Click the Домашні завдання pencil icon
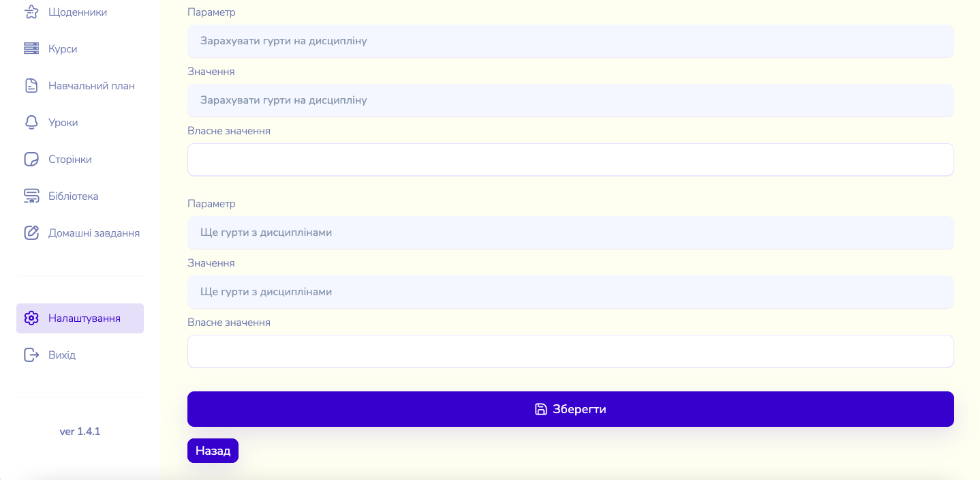 [31, 233]
